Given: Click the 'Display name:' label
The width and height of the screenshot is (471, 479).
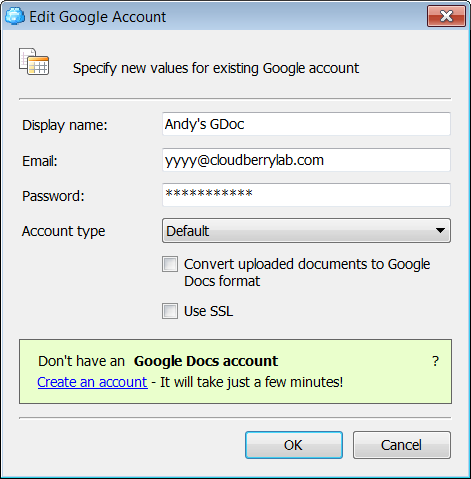Looking at the screenshot, I should [x=65, y=125].
